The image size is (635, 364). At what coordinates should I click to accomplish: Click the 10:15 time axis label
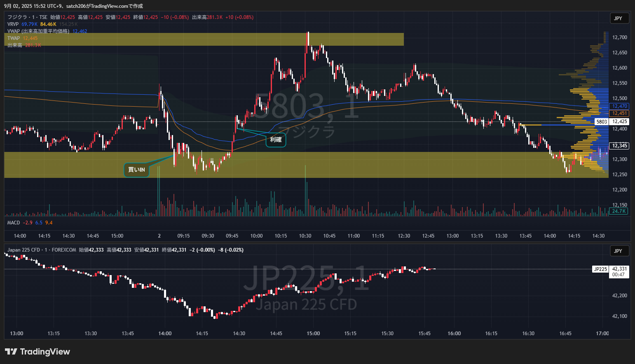tap(281, 236)
